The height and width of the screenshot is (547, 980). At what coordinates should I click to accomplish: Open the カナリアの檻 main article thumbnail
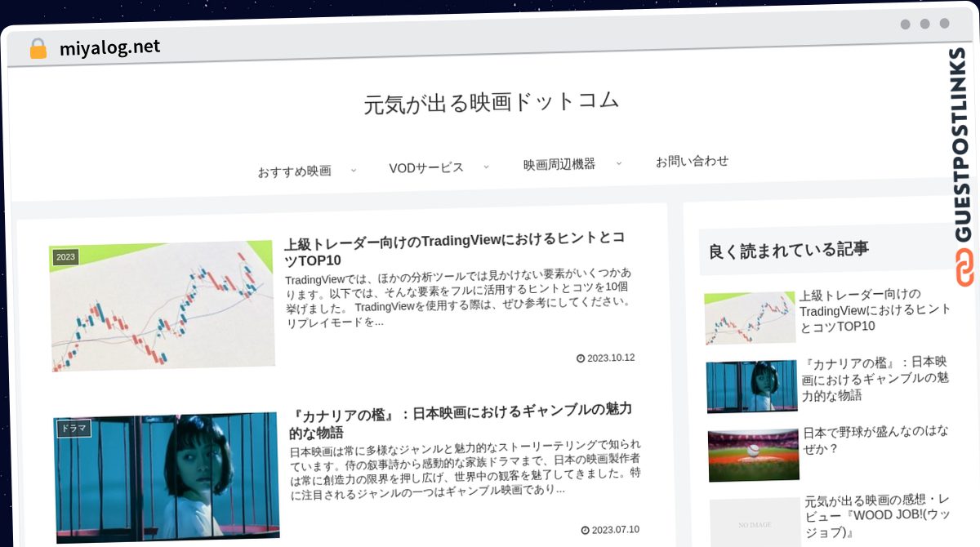point(167,478)
